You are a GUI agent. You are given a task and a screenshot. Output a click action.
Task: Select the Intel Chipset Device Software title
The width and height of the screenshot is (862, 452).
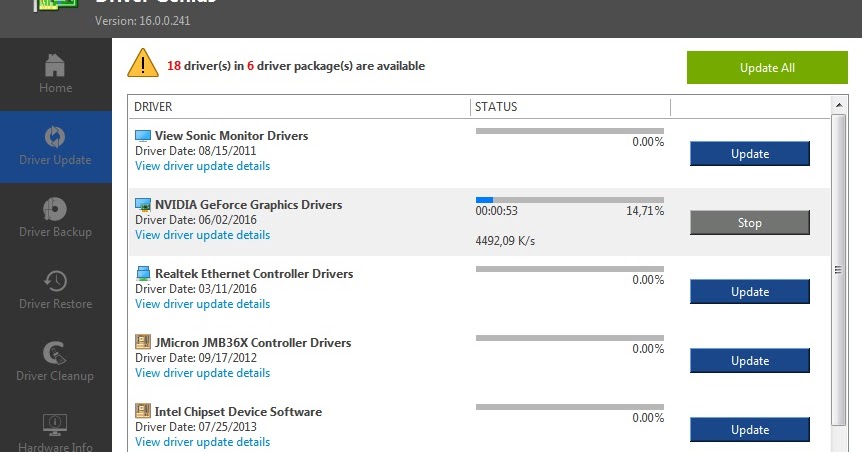click(x=238, y=412)
